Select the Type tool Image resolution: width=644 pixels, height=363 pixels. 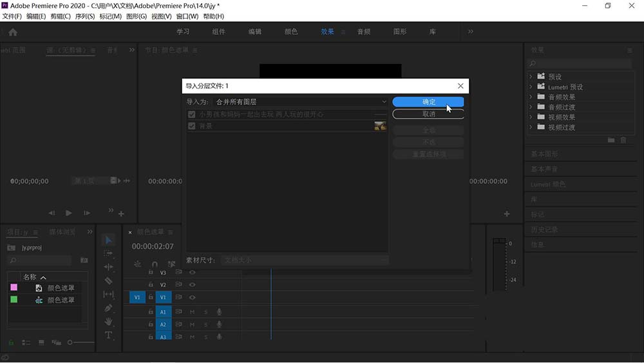click(x=108, y=335)
